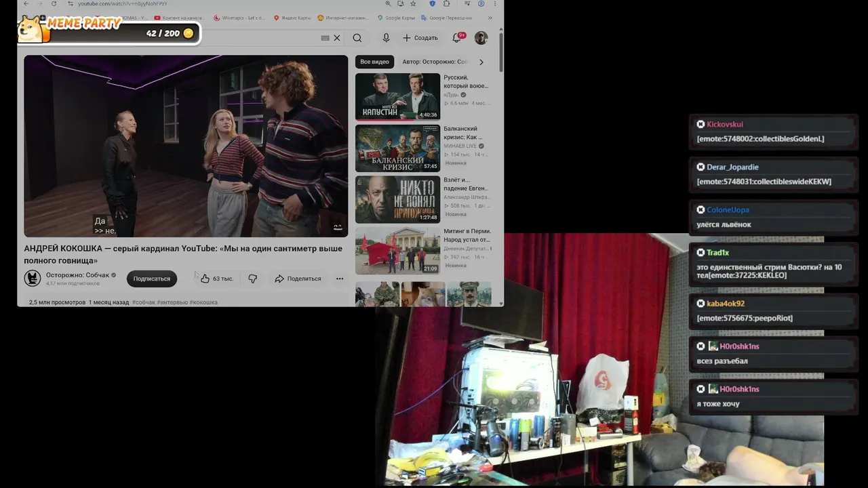Click the Meme Party gold coin
The image size is (868, 488).
189,33
